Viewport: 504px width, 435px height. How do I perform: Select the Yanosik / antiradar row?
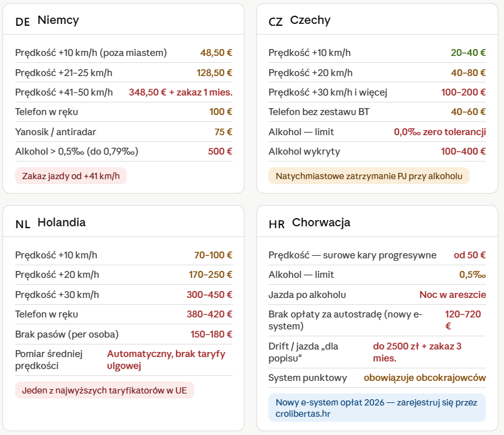point(124,132)
